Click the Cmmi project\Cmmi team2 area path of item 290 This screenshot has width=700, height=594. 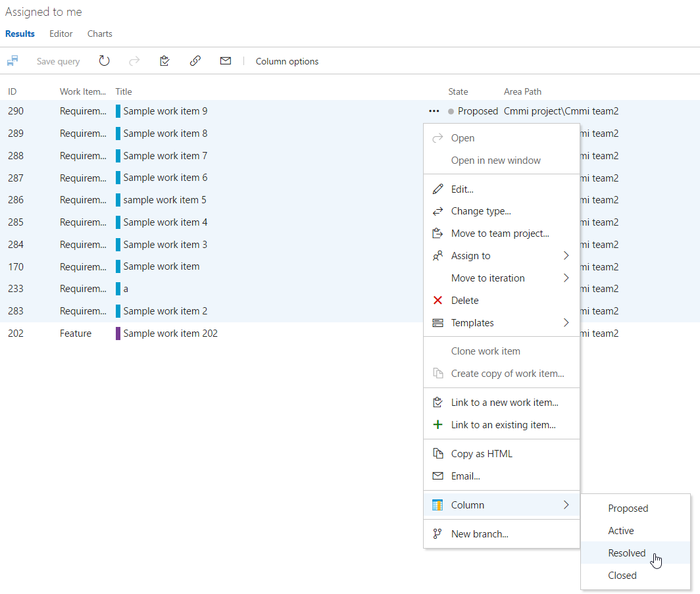[561, 111]
